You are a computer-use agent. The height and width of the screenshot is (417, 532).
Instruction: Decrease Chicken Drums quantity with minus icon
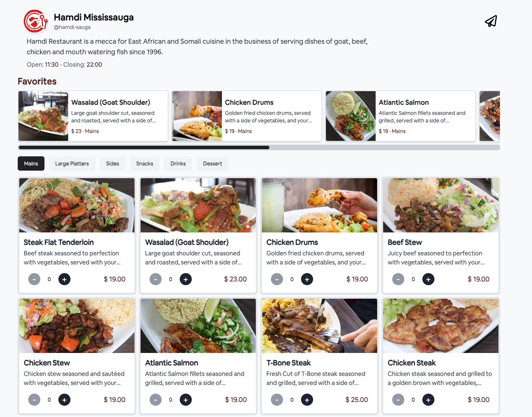277,279
